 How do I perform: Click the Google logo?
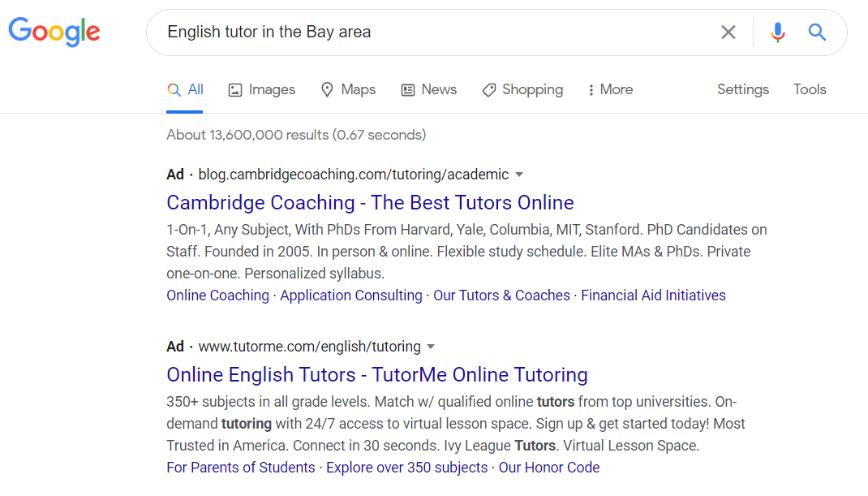(x=54, y=32)
